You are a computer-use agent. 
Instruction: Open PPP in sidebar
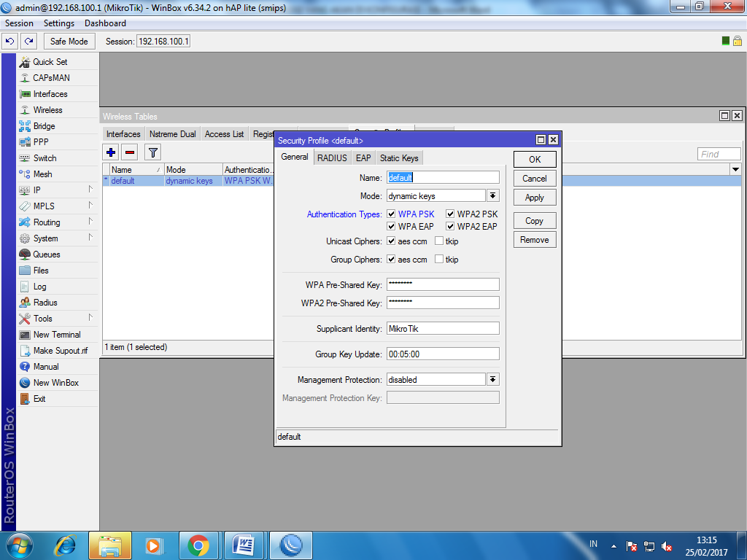(x=41, y=142)
